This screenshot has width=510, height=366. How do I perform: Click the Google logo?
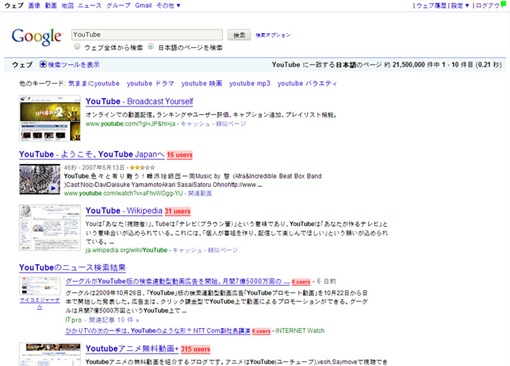(37, 37)
